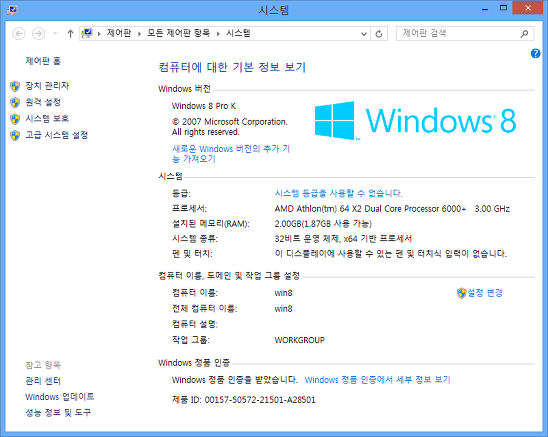Click the magnifier search icon
The height and width of the screenshot is (437, 548).
[524, 34]
